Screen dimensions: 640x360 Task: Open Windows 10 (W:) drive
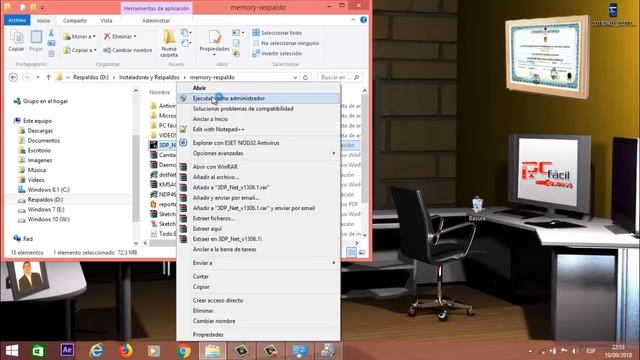tap(44, 219)
